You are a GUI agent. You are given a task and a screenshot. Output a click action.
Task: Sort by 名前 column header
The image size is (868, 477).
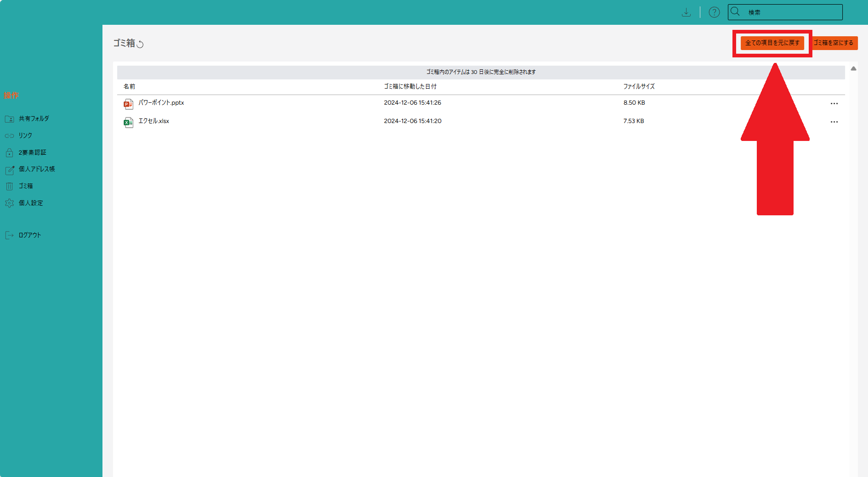(129, 86)
